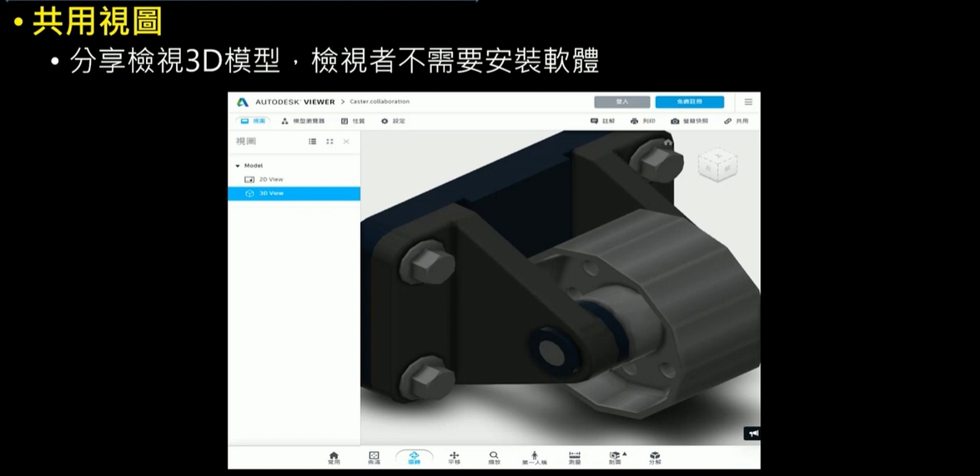Activate the Pan (平移) tool
The width and height of the screenshot is (980, 476).
454,457
